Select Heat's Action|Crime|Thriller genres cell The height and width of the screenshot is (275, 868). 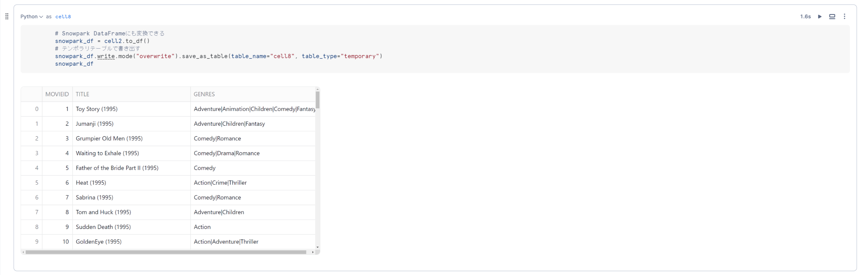tap(220, 183)
